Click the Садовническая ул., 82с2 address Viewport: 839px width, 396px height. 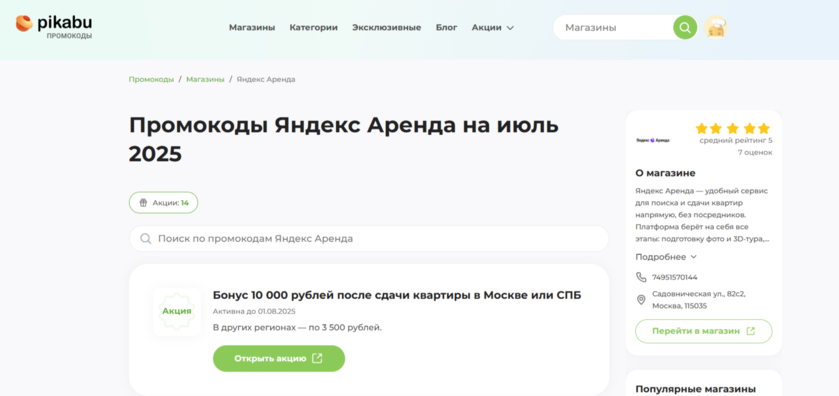tap(698, 300)
